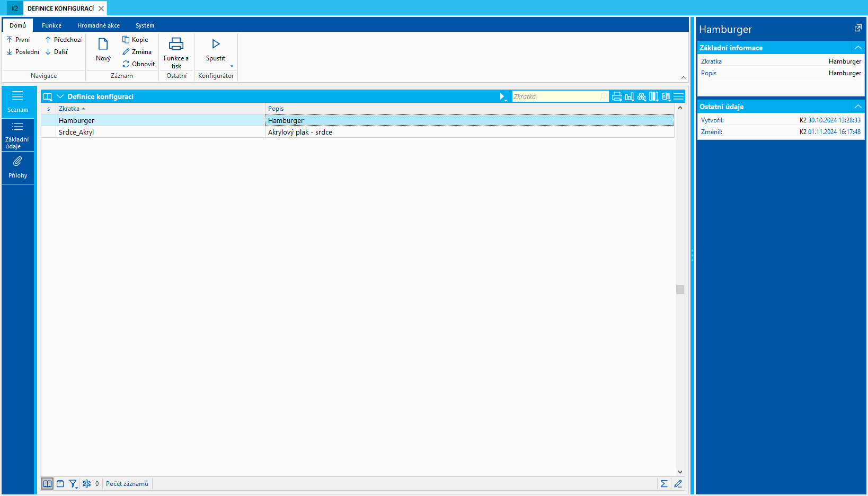Open the Spustit dropdown arrow
The height and width of the screenshot is (496, 868).
click(232, 66)
